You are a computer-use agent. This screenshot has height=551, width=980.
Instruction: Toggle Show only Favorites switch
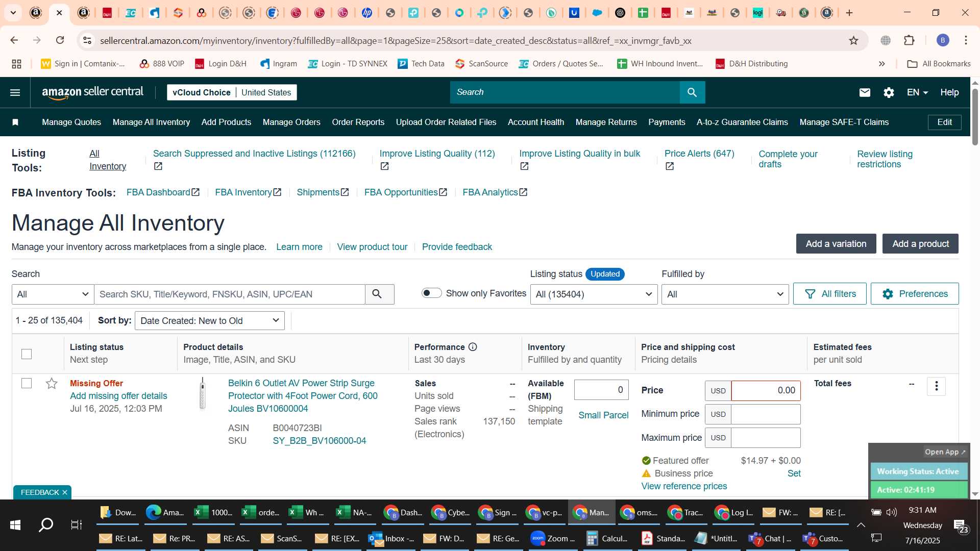point(431,293)
